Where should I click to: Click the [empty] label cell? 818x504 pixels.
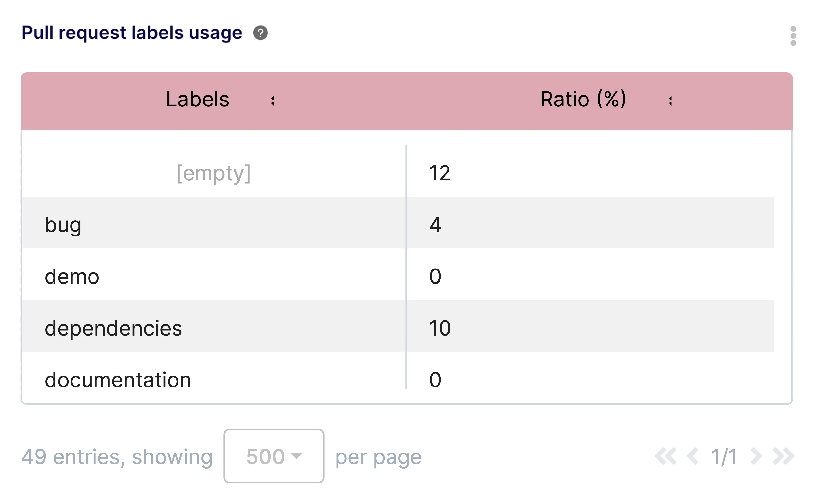pos(213,173)
